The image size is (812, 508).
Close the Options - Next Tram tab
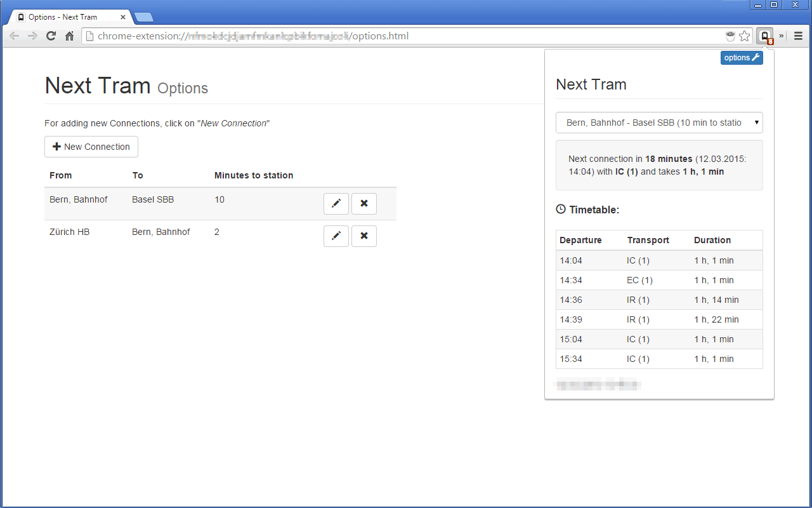click(123, 17)
